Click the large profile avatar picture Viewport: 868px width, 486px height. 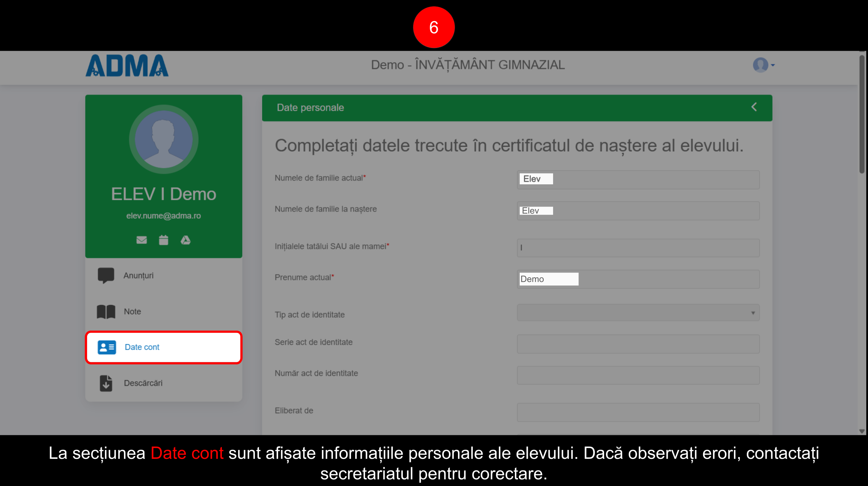(x=164, y=140)
